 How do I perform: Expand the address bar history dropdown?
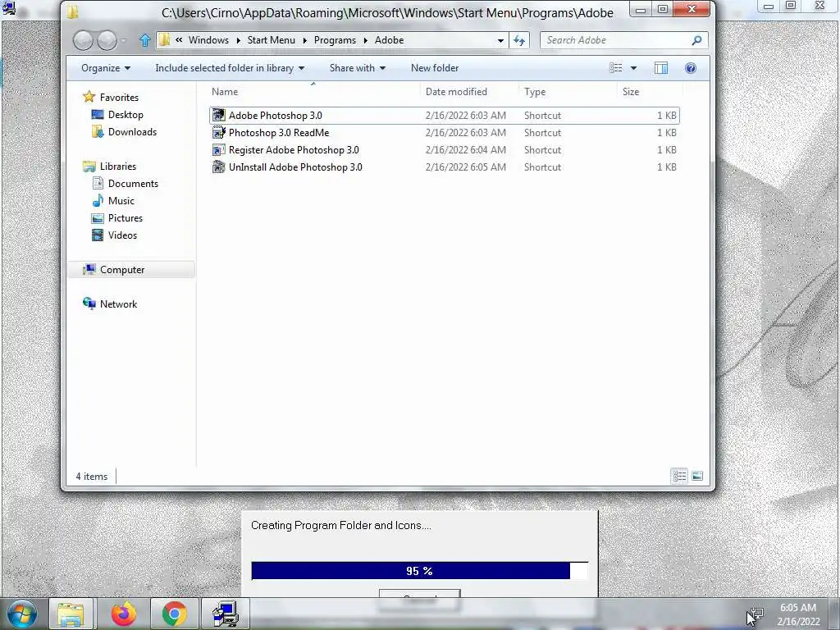pos(500,40)
